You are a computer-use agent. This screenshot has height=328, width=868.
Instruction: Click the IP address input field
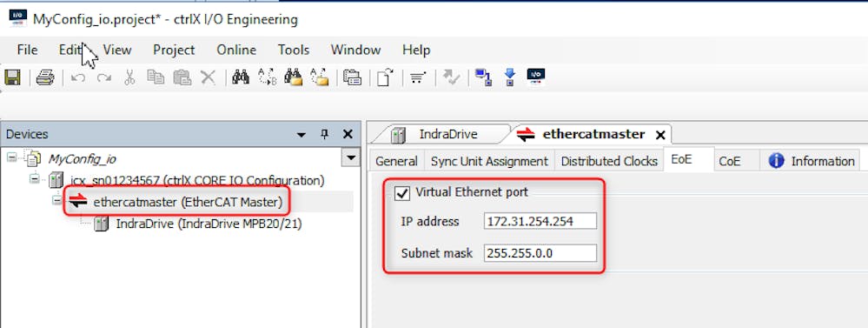pos(540,221)
